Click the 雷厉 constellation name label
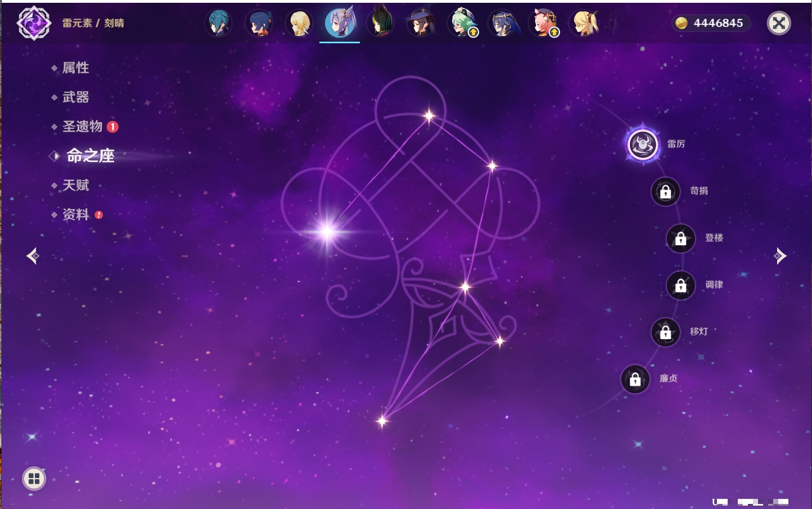 point(676,144)
